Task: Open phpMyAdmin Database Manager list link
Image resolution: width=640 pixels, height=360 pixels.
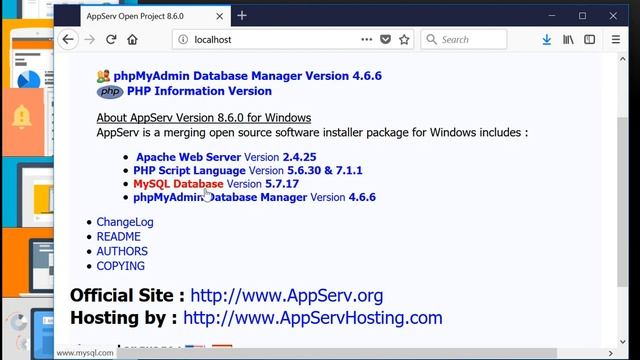Action: pyautogui.click(x=220, y=198)
